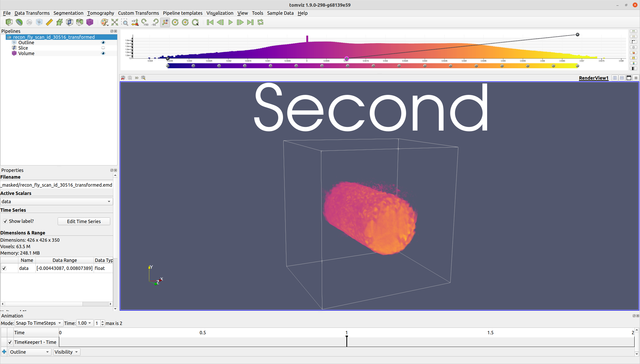Screen dimensions: 640x364
Task: Uncheck the Show label checkbox
Action: [x=5, y=221]
